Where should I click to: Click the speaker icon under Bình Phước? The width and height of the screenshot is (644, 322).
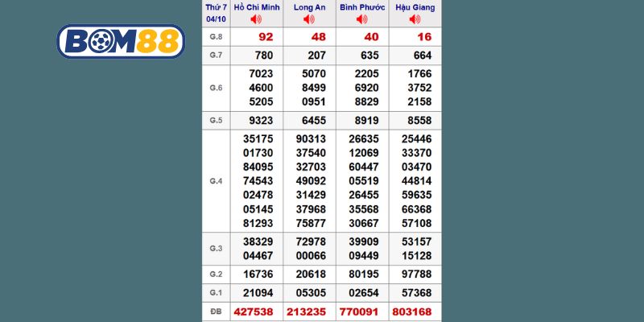[361, 19]
